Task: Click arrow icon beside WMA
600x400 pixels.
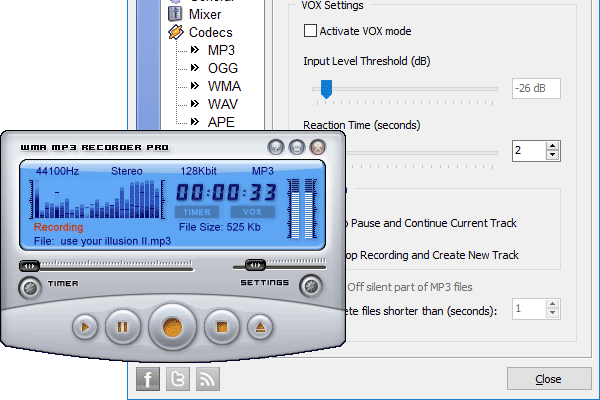Action: click(x=195, y=86)
